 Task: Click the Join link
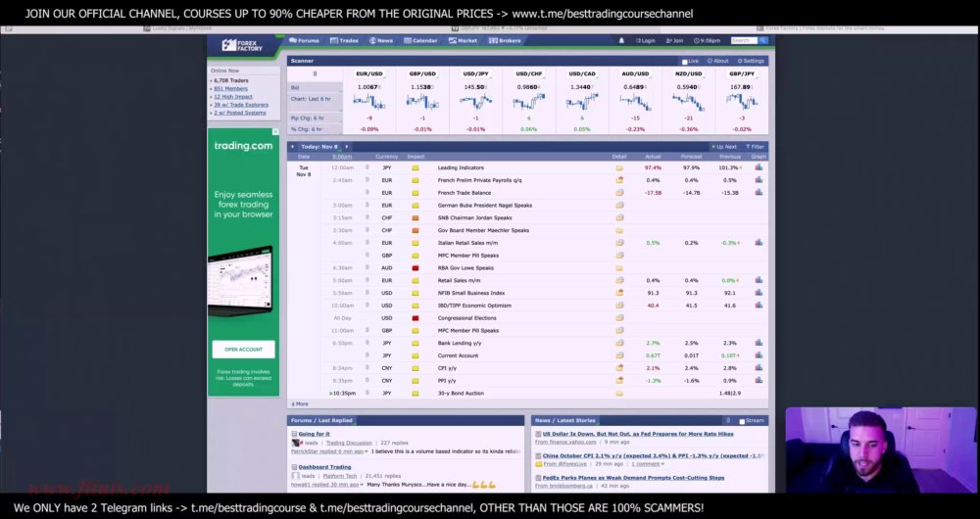coord(674,40)
